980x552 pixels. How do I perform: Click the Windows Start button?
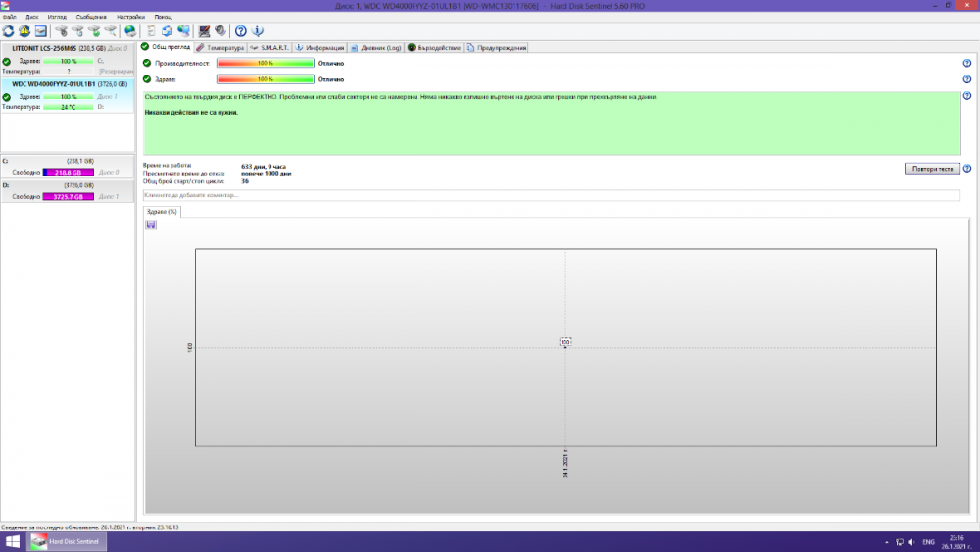(14, 541)
